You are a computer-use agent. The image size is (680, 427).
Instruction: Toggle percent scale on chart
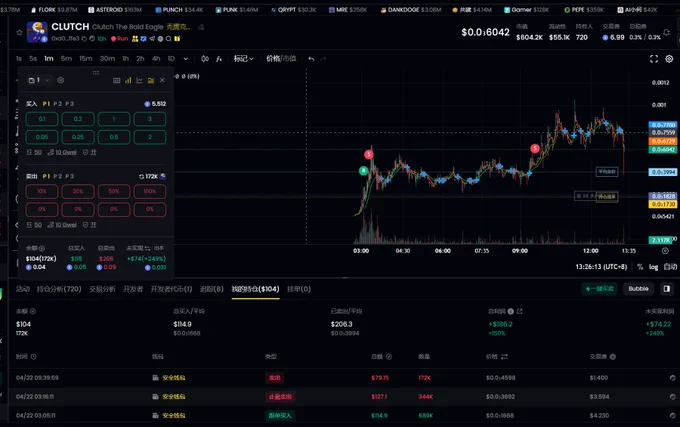pos(640,267)
